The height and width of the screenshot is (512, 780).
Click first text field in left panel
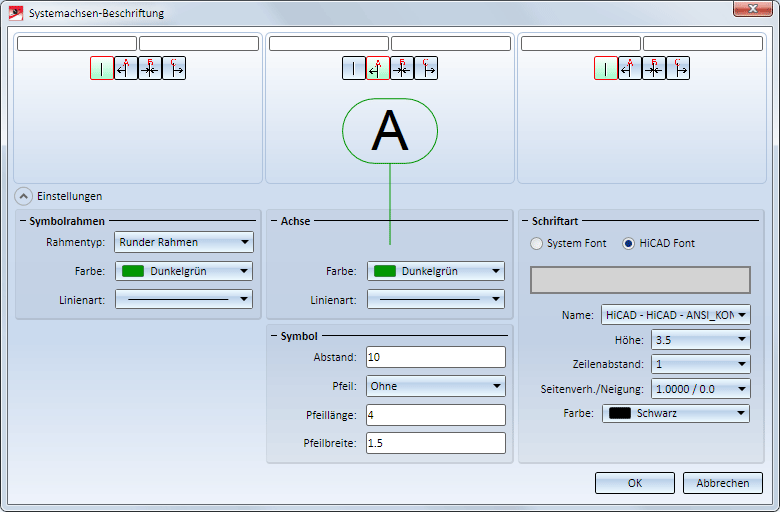click(77, 43)
